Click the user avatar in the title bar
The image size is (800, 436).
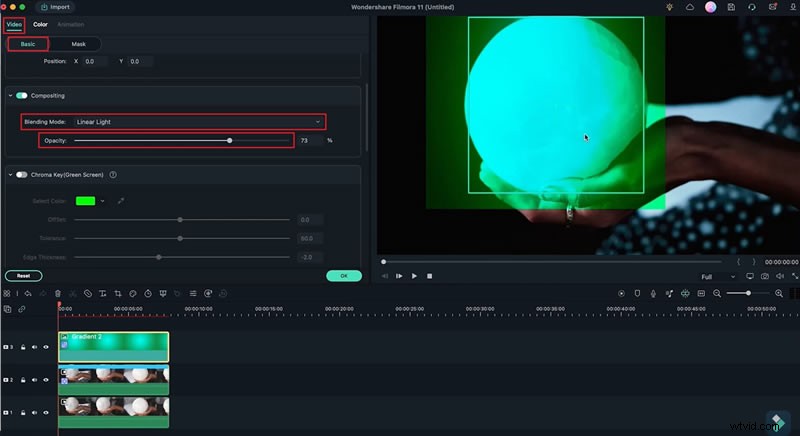tap(710, 7)
